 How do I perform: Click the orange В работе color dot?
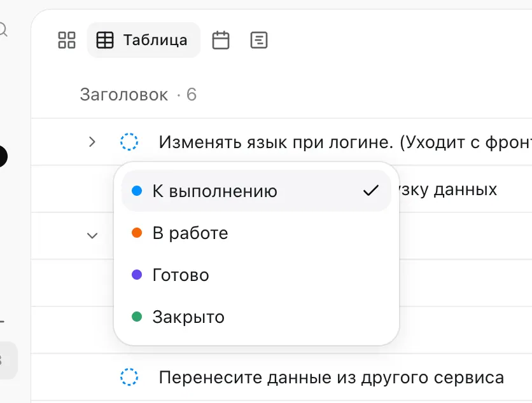pyautogui.click(x=137, y=233)
